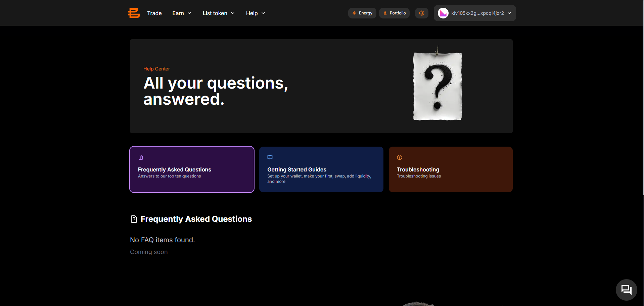The height and width of the screenshot is (306, 644).
Task: Click the globe language icon
Action: pos(422,13)
